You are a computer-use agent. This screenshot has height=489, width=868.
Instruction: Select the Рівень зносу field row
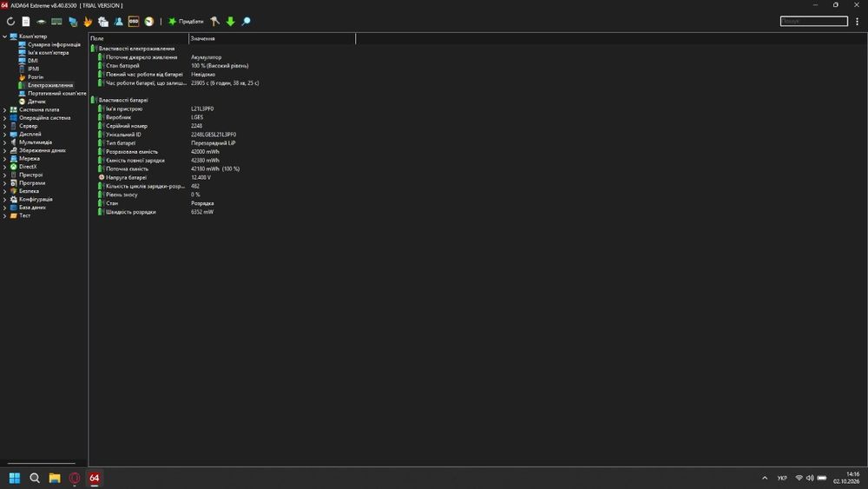(122, 195)
